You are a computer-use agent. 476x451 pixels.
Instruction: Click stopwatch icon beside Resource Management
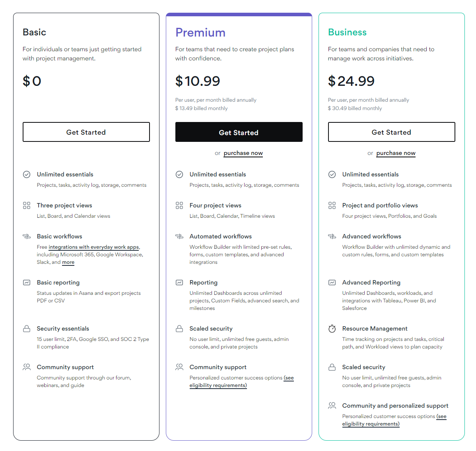tap(332, 329)
